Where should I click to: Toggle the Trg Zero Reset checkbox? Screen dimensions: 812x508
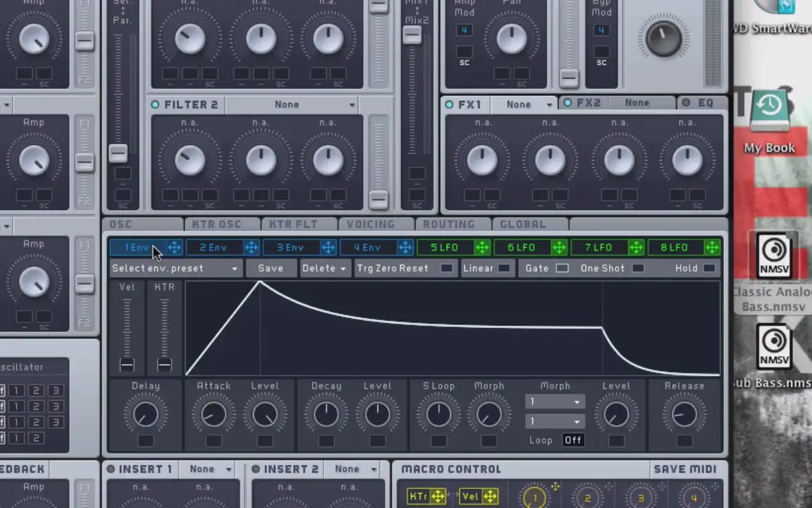pos(446,269)
